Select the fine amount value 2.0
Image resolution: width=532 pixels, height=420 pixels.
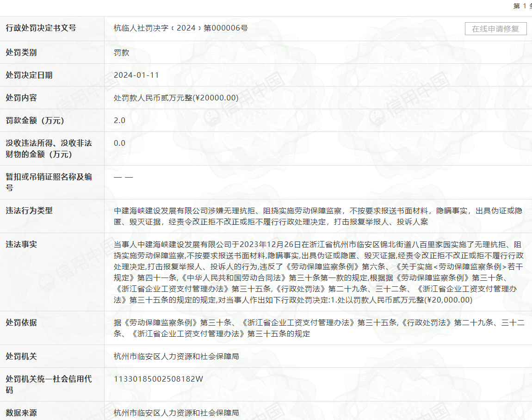point(119,120)
